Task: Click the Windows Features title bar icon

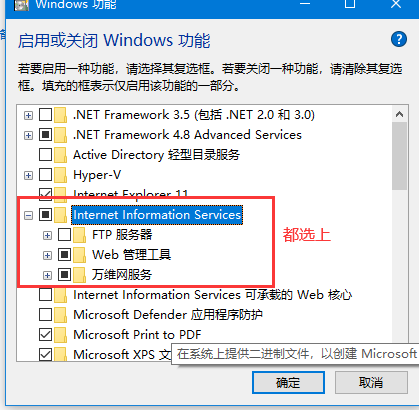Action: click(x=21, y=5)
